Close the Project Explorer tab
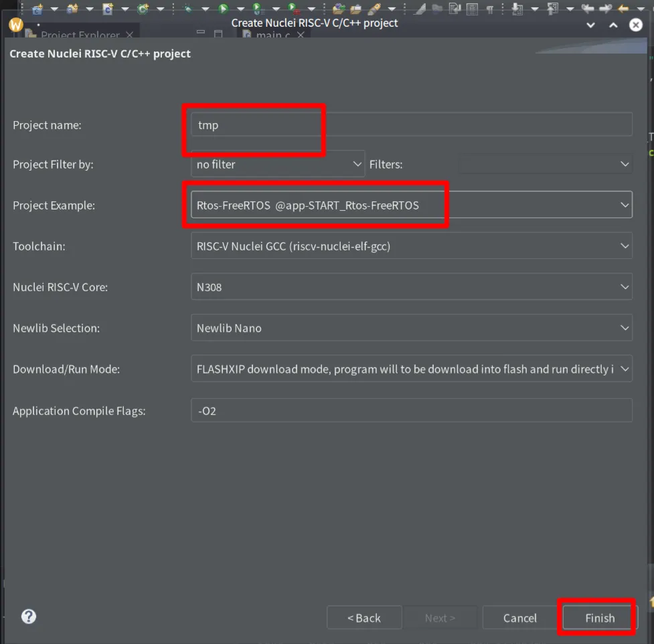 (x=129, y=35)
